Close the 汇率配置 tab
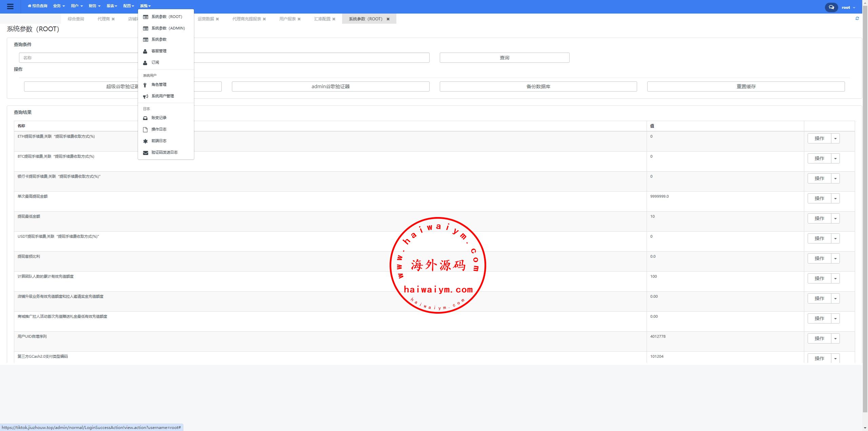 334,19
